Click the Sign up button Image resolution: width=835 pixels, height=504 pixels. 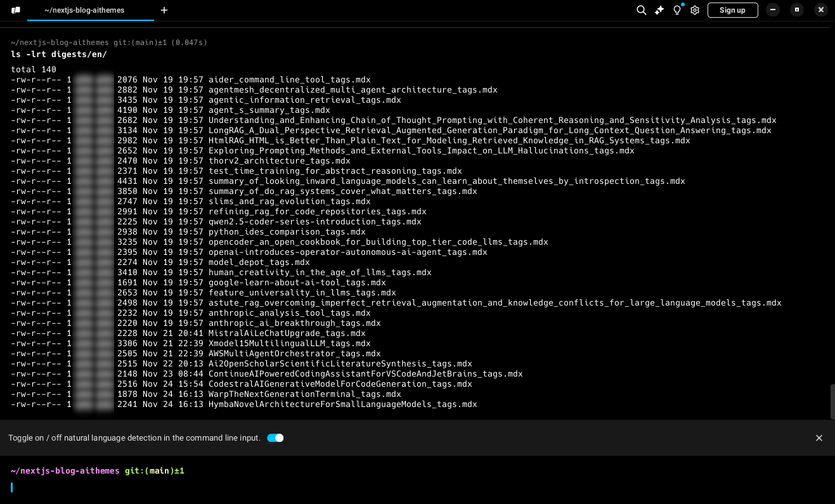732,10
